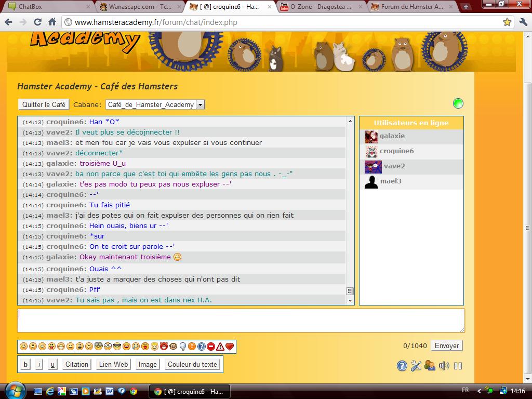Insert the red heart emoticon

click(230, 347)
